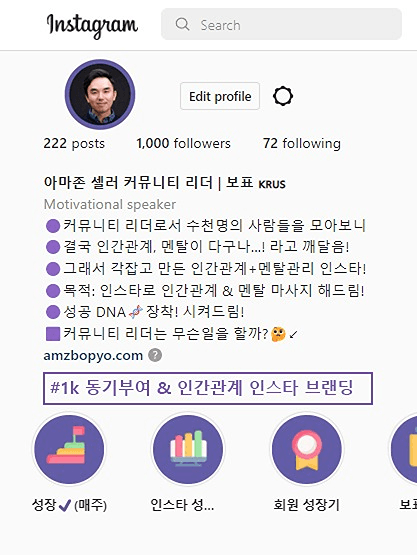The image size is (417, 555).
Task: Click the search magnifier icon
Action: 182,24
